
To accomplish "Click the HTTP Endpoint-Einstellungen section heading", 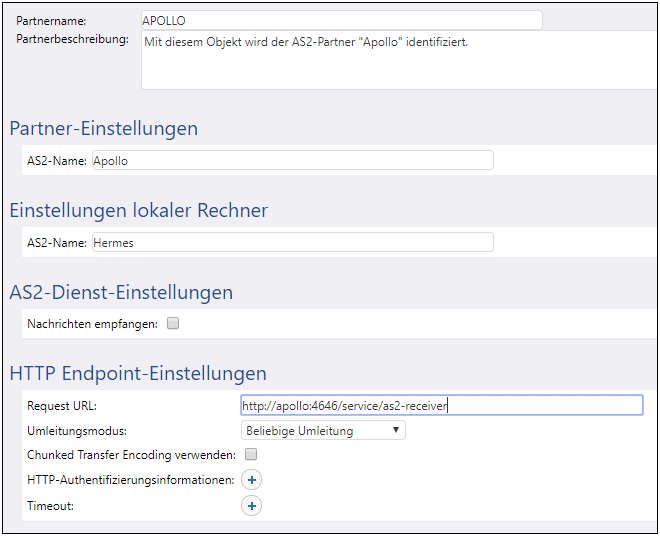I will [138, 373].
